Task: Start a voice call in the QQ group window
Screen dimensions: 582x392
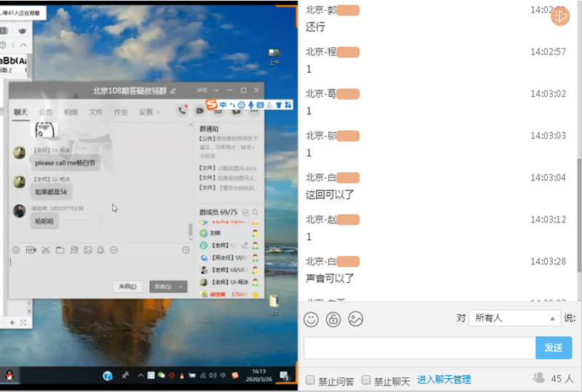Action: click(182, 111)
